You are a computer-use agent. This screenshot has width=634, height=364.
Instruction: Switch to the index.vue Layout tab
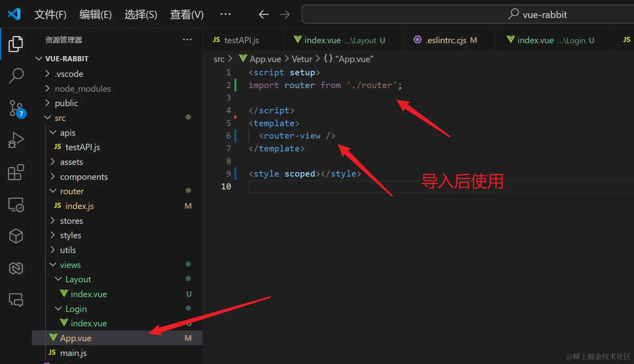343,40
